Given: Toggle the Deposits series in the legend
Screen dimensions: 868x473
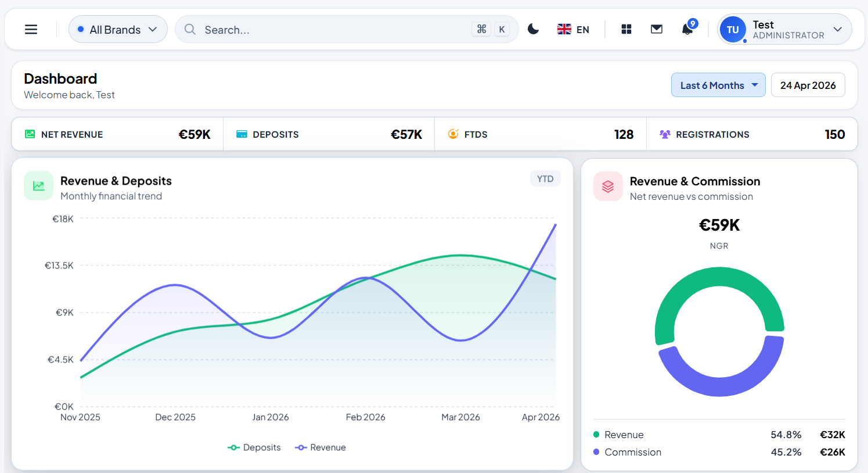Looking at the screenshot, I should 254,447.
